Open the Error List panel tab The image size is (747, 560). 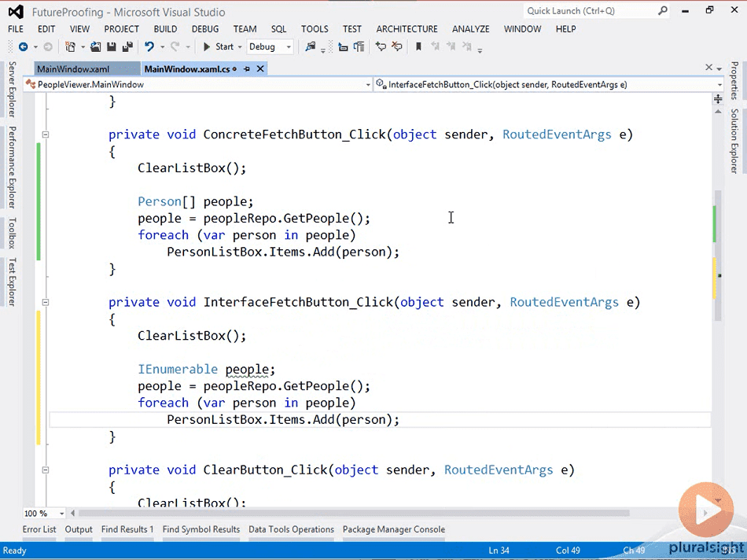click(39, 529)
